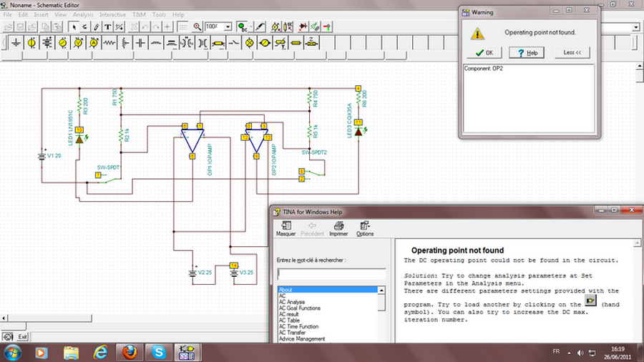Click Help button in Warning dialog

coord(527,52)
